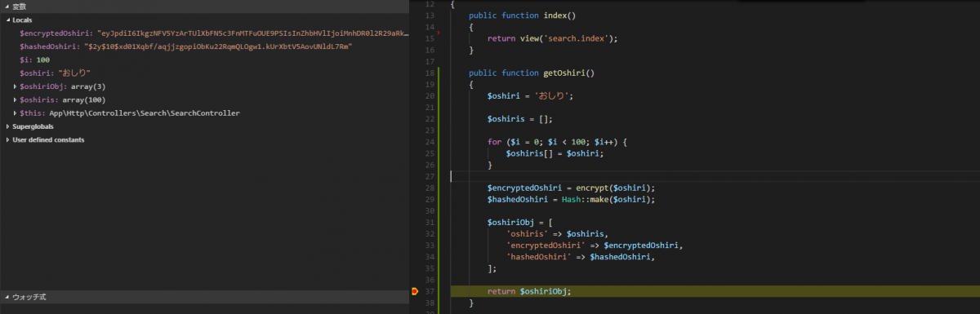Expand the $this SearchController variable
Screen dimensions: 980x314
pyautogui.click(x=16, y=113)
